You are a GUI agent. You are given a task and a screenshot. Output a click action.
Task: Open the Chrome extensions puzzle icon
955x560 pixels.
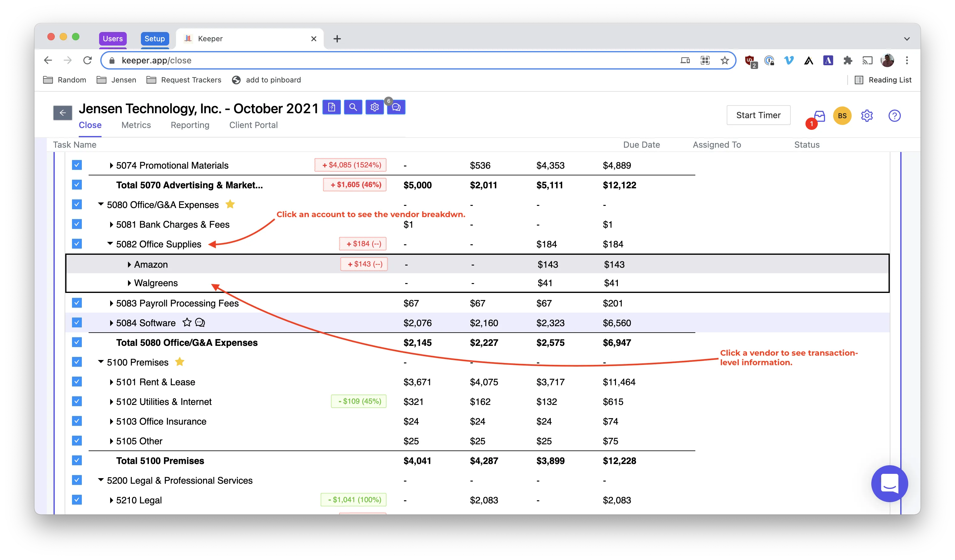(x=848, y=60)
